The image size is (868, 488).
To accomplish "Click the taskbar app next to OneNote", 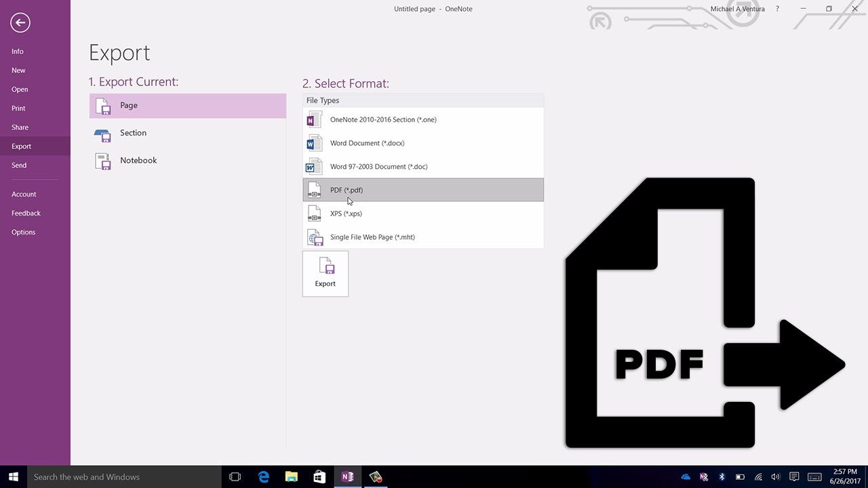I will coord(376,477).
